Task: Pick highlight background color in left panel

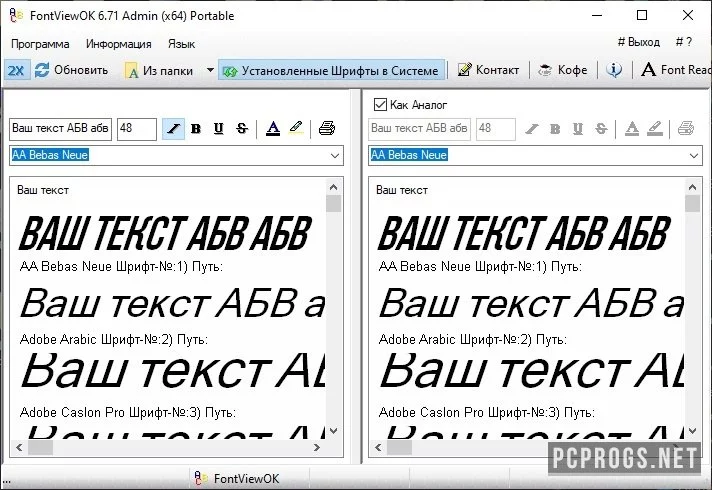Action: [296, 128]
